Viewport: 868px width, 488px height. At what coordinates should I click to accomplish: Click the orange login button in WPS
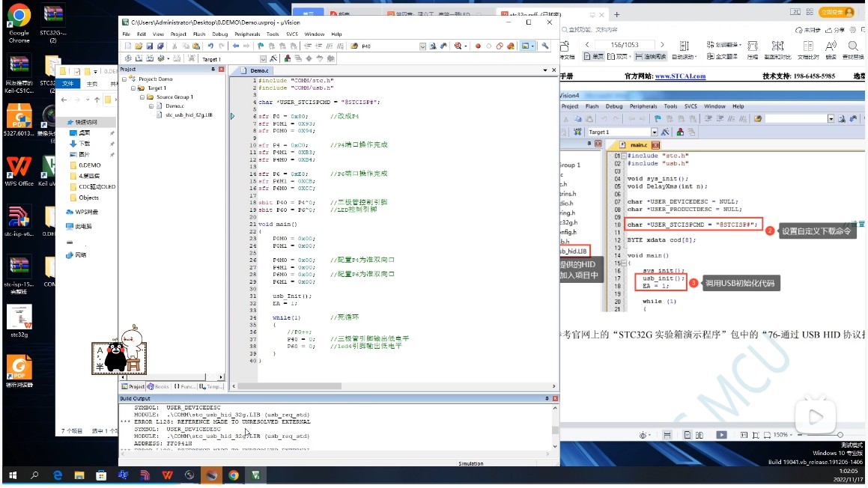[837, 12]
